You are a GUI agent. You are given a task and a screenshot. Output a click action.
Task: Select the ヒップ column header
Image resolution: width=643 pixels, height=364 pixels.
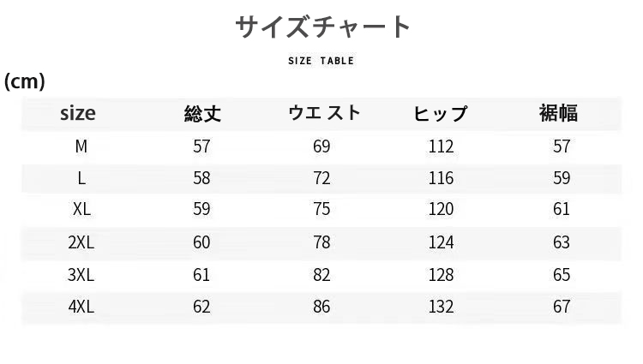coord(441,113)
